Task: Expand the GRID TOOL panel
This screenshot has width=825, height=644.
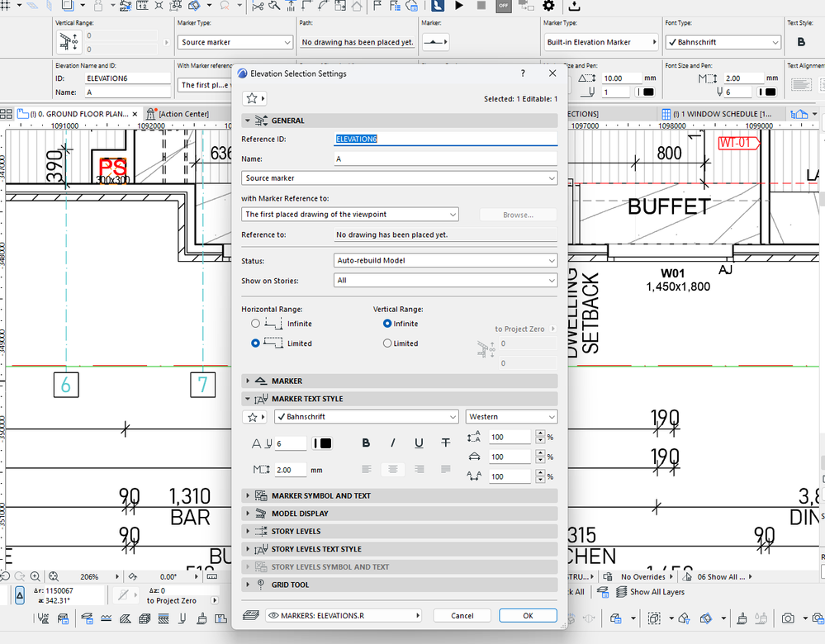Action: click(290, 585)
